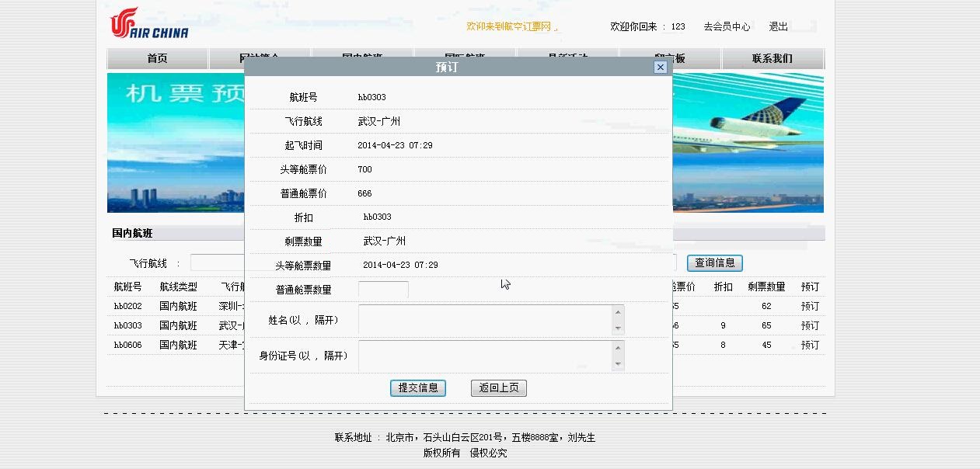
Task: Click the time beside 起飞时间 label
Action: pos(396,145)
